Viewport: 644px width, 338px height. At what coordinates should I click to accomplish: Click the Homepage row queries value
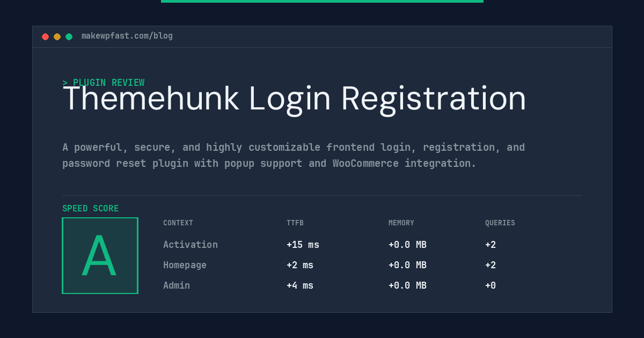[x=491, y=265]
